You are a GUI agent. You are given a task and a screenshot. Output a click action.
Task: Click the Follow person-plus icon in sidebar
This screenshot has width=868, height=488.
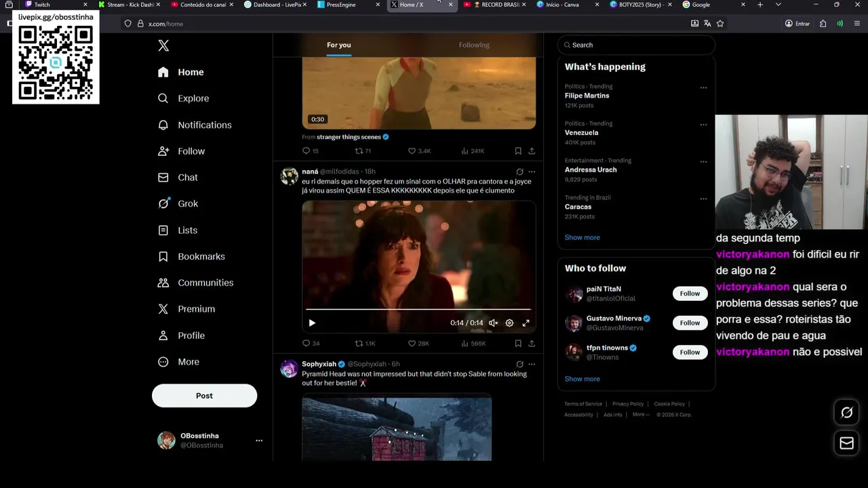tap(163, 151)
